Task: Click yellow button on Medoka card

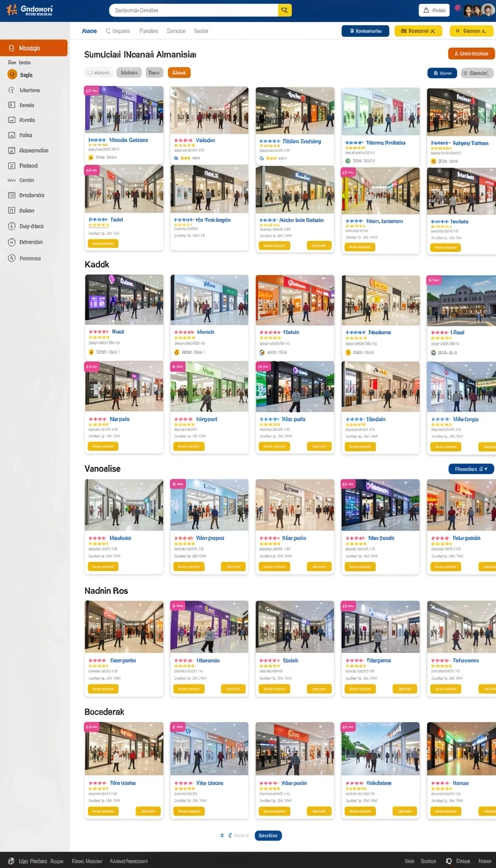Action: 103,566
